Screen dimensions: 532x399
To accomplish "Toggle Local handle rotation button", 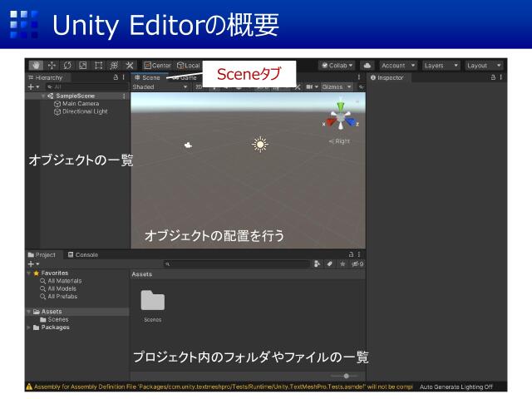I will (188, 65).
